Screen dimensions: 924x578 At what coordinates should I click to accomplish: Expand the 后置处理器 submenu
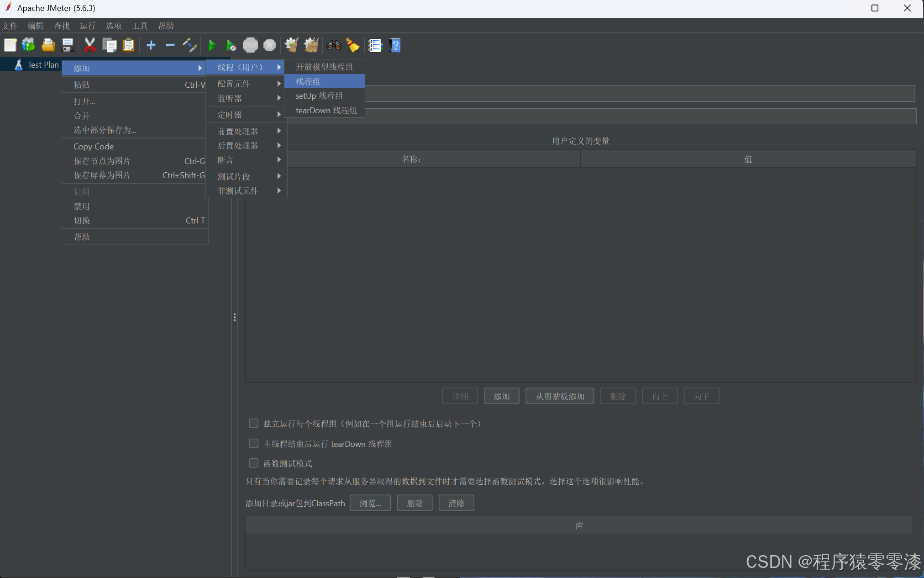(246, 145)
